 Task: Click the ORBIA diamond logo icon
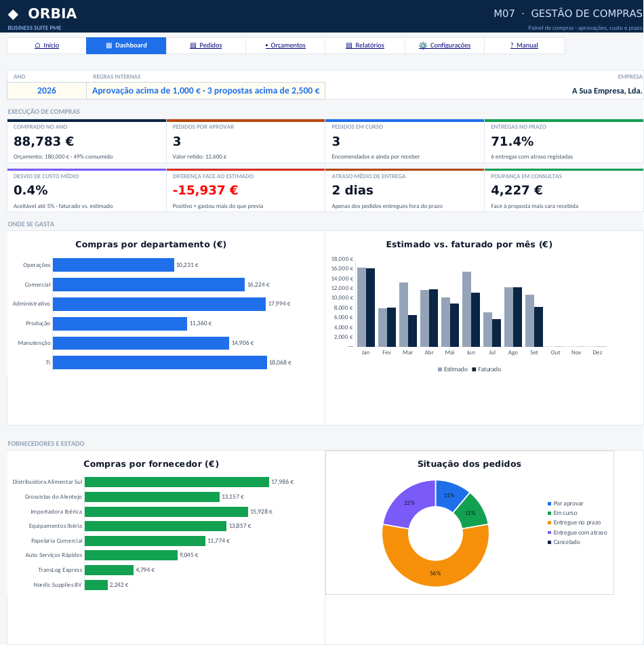13,14
